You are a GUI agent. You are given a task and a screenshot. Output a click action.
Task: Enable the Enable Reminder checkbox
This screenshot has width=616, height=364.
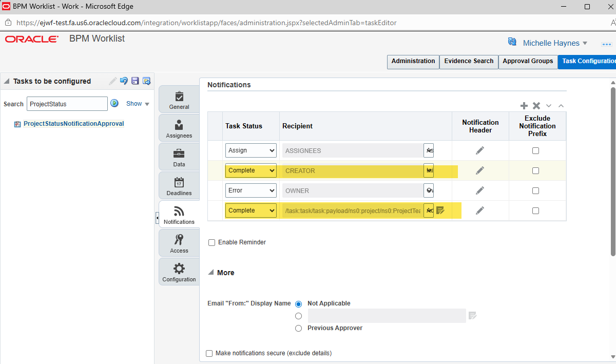pyautogui.click(x=211, y=242)
